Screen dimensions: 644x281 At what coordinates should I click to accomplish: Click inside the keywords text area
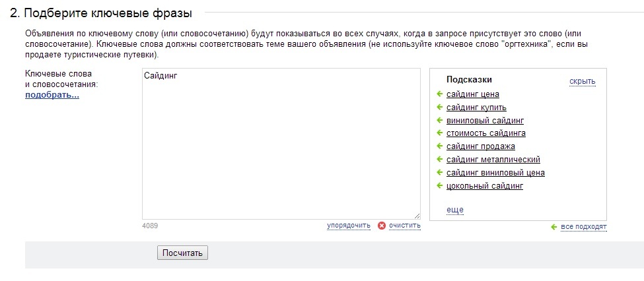click(x=281, y=144)
